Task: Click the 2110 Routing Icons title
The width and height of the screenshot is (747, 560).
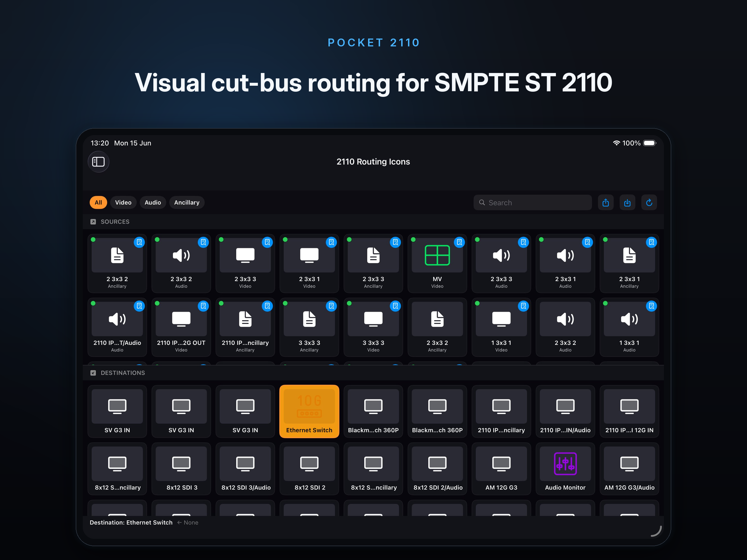Action: click(373, 162)
